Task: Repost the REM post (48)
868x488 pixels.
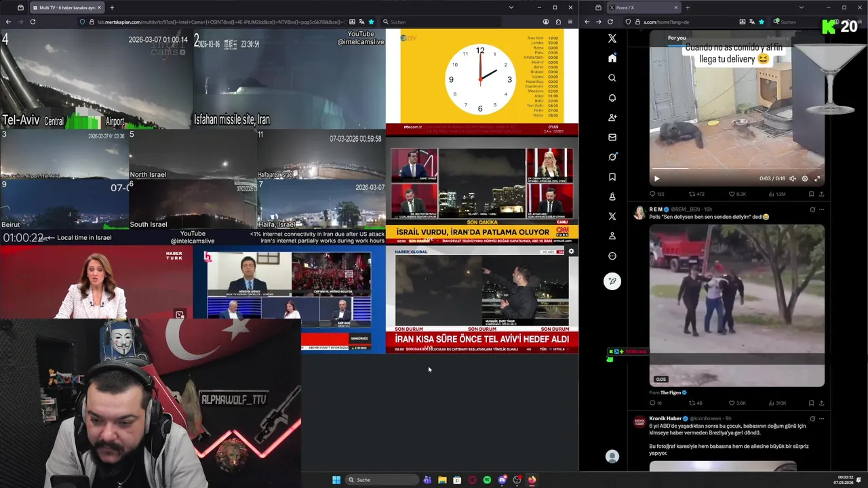Action: (x=696, y=403)
